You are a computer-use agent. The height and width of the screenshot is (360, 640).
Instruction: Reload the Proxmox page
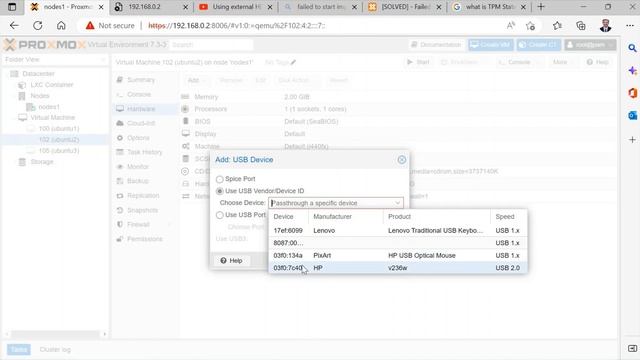point(38,25)
